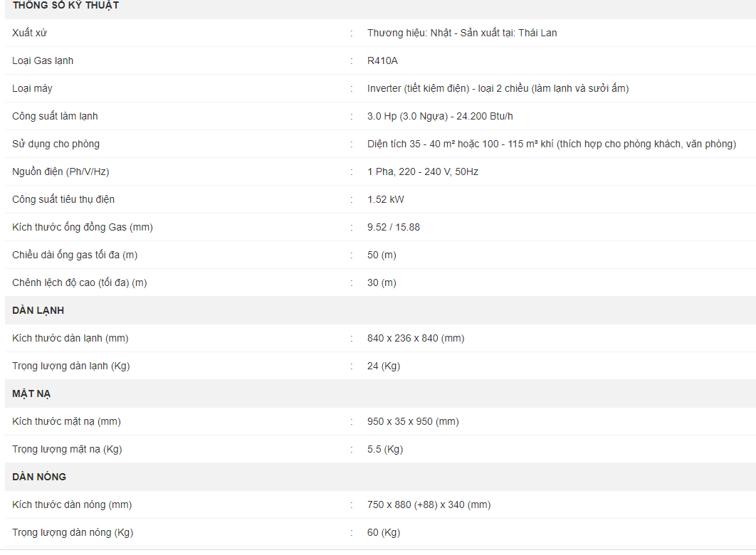Image resolution: width=756 pixels, height=555 pixels.
Task: Click the '5.5 (Kg)' panel weight value
Action: point(385,449)
